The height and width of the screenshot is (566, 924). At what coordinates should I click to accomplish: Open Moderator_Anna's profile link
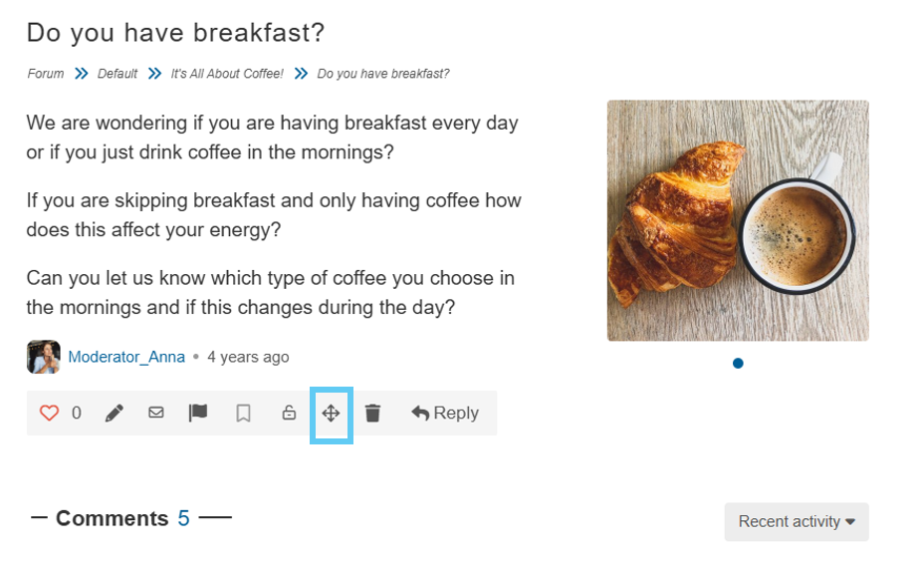(x=126, y=357)
